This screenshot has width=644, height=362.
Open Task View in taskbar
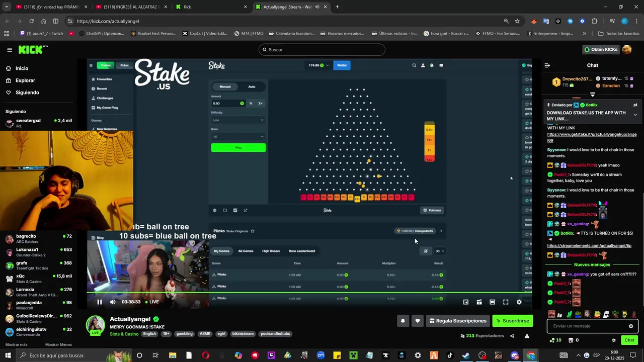coord(155,355)
